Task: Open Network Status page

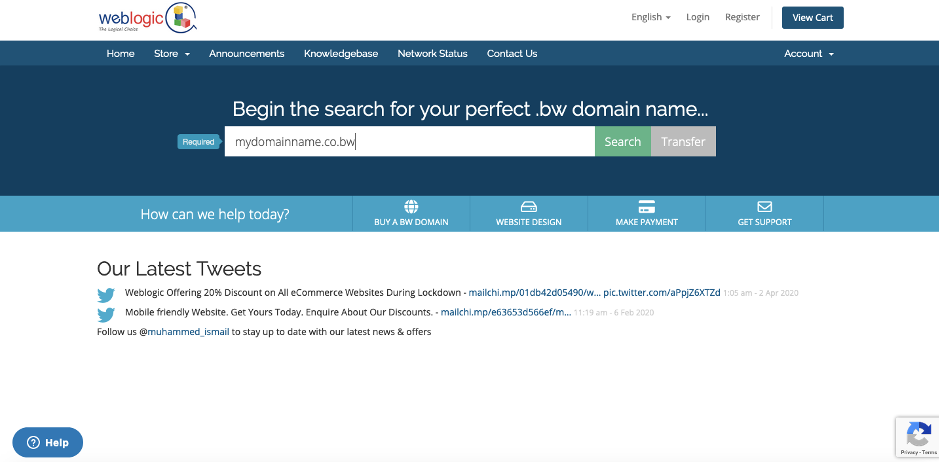Action: [x=432, y=53]
